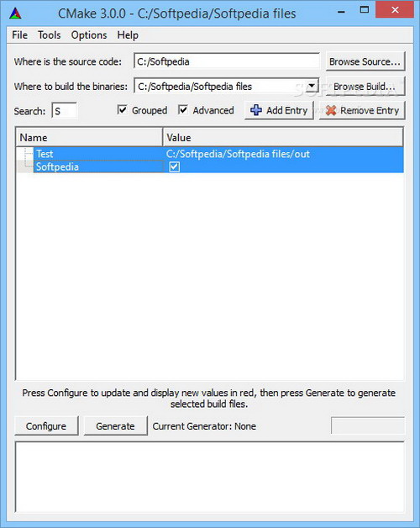Click the red X Remove Entry icon
The height and width of the screenshot is (528, 420).
pos(331,110)
